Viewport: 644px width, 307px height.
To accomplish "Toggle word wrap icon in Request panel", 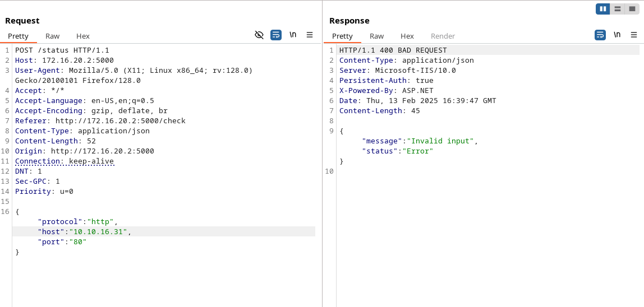I will [x=276, y=35].
